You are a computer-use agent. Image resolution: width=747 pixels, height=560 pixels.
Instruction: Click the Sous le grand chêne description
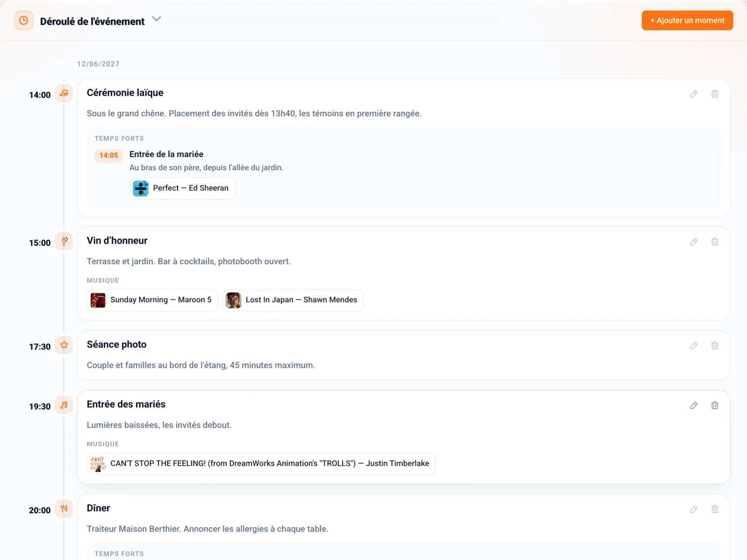[x=254, y=113]
